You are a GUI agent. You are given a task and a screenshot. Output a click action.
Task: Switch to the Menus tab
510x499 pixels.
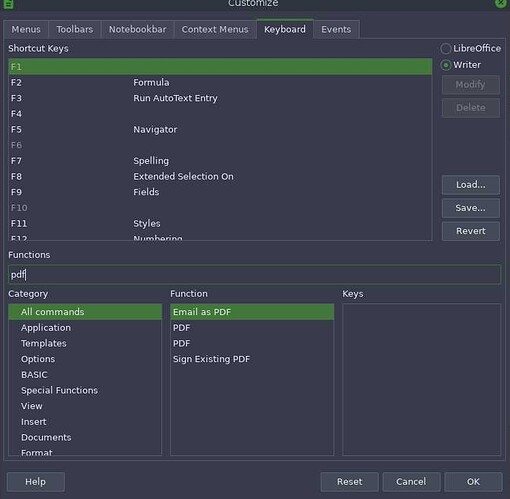pos(26,30)
